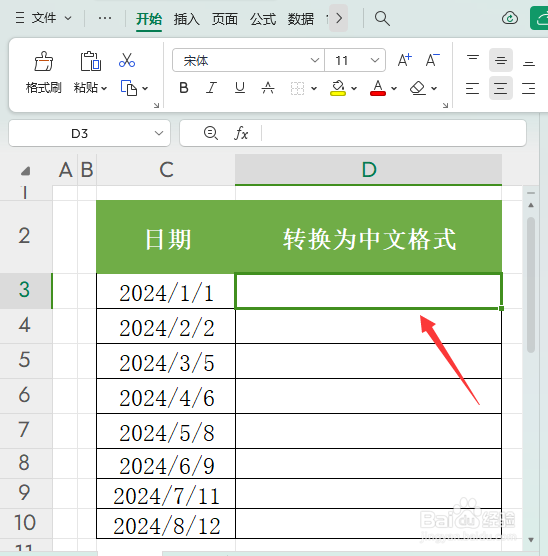This screenshot has width=548, height=556.
Task: Click the three-dots more options button
Action: coord(105,18)
